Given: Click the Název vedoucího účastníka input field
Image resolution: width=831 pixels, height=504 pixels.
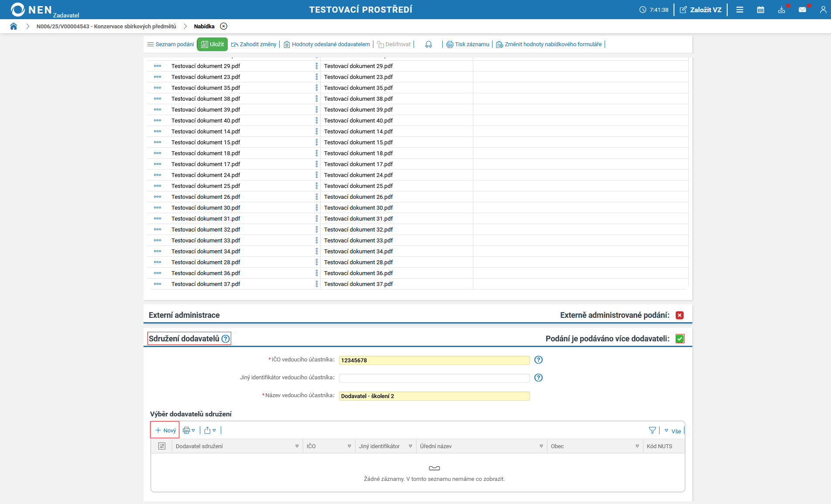Looking at the screenshot, I should (x=434, y=396).
